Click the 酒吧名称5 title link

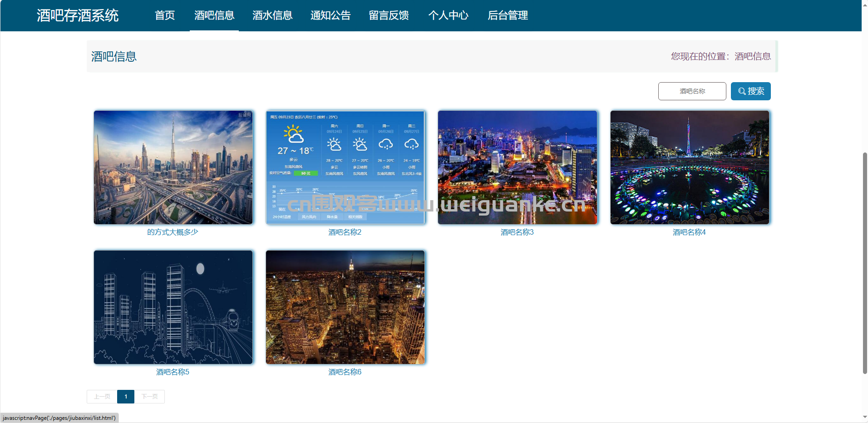pyautogui.click(x=173, y=372)
